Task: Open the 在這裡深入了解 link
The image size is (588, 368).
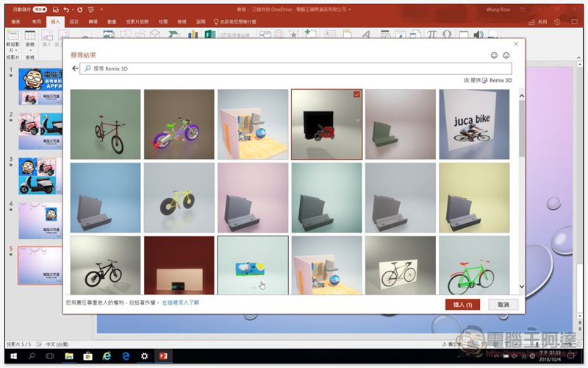Action: click(x=180, y=302)
